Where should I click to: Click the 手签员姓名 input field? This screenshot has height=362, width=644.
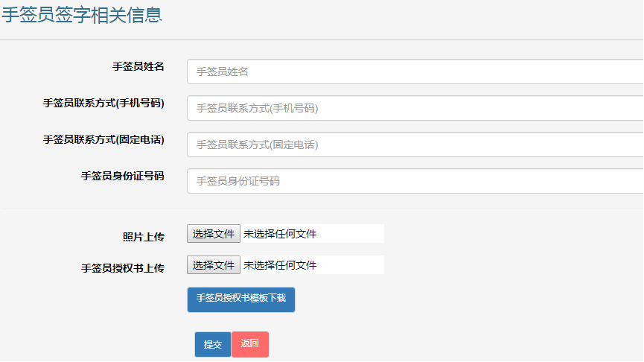click(x=414, y=72)
